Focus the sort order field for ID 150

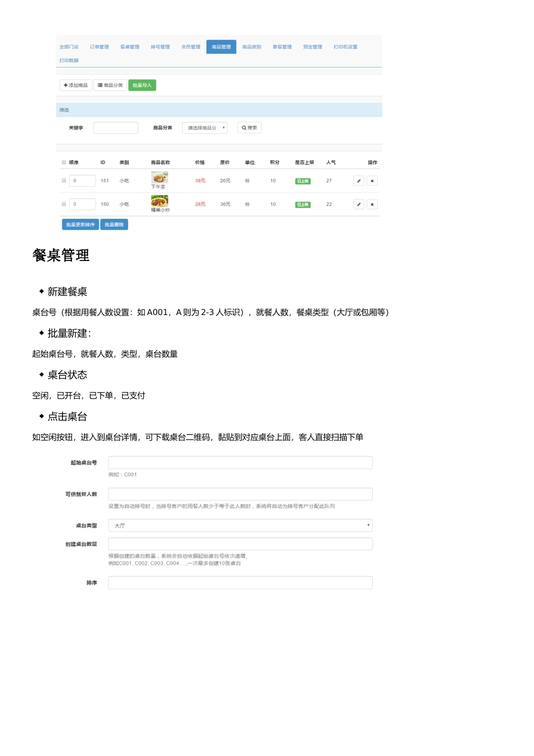82,204
